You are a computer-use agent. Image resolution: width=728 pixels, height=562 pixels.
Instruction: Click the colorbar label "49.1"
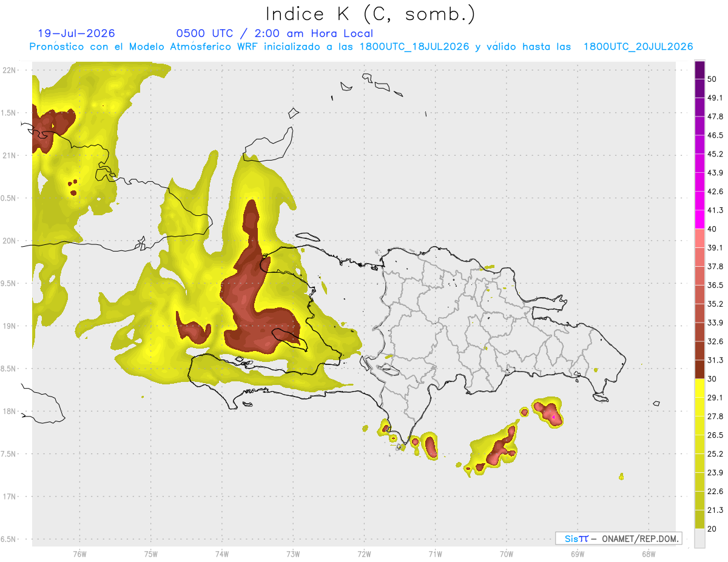click(x=715, y=98)
